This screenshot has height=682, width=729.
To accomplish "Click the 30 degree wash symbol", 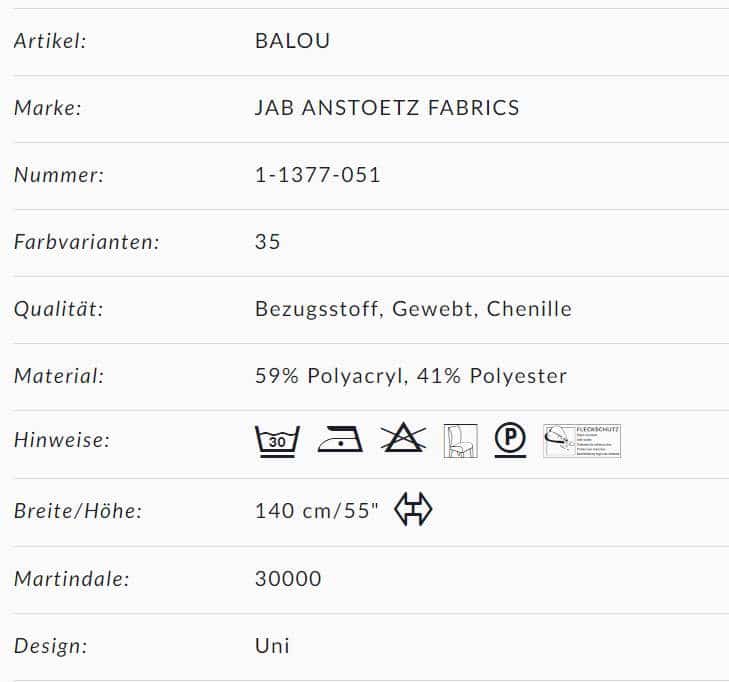I will click(277, 441).
